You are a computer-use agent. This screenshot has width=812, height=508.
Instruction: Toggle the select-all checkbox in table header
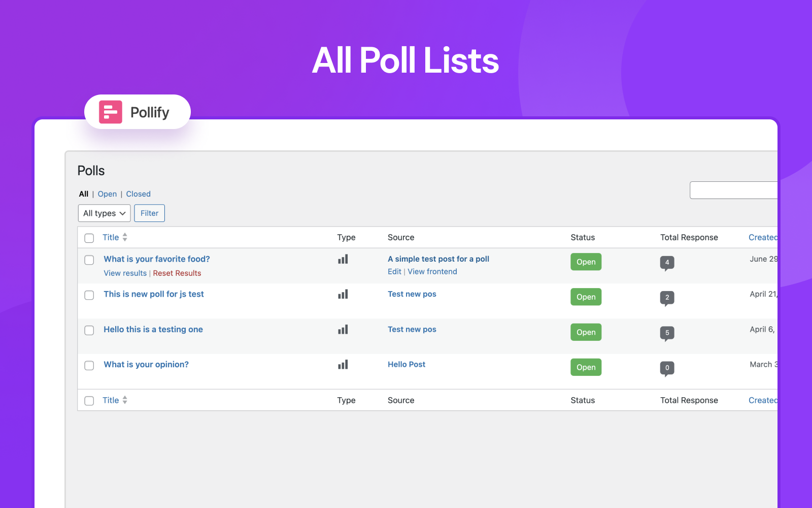(x=89, y=238)
